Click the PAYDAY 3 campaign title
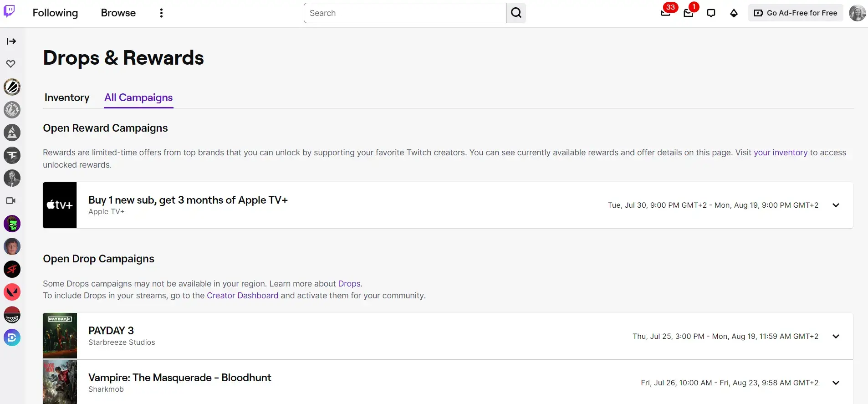 point(111,331)
